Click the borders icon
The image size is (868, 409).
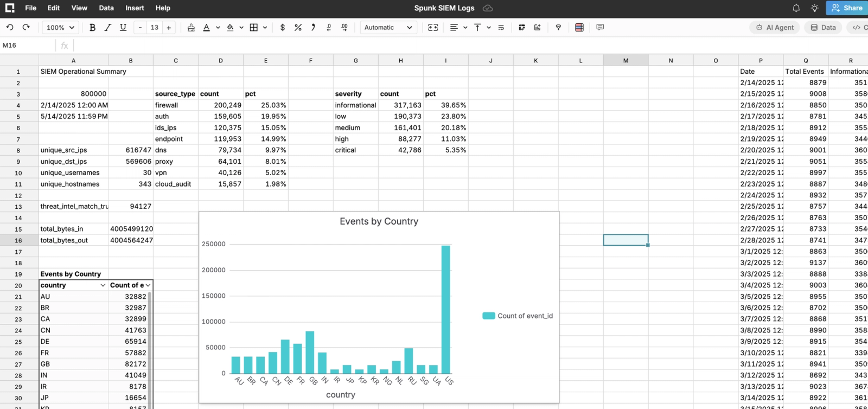click(x=253, y=27)
